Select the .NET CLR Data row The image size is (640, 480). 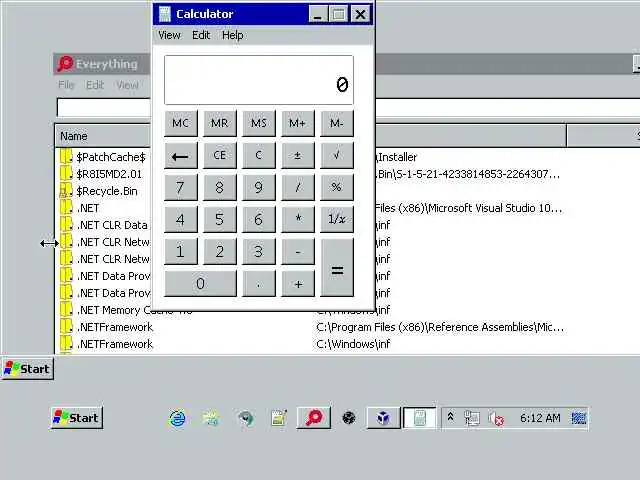(x=348, y=225)
